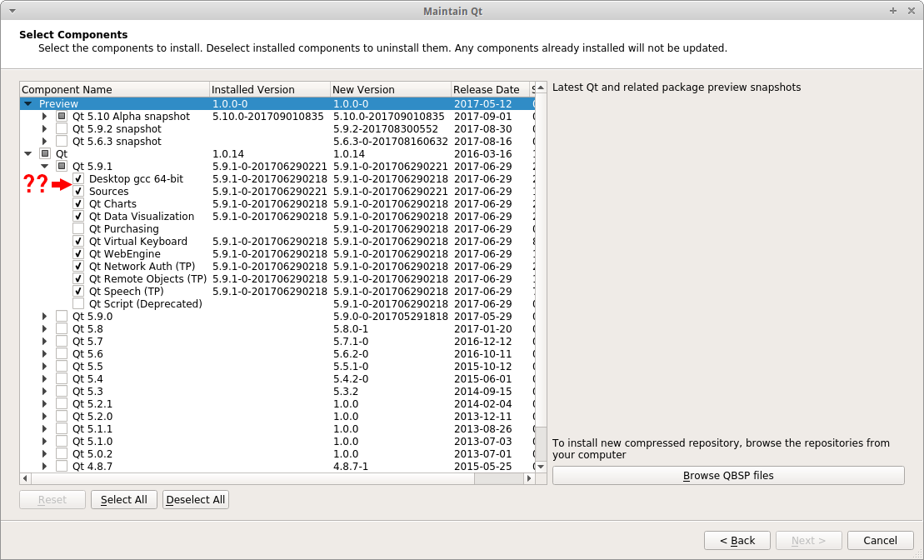Check the Qt 5.4 checkbox
The image size is (924, 560).
click(62, 379)
